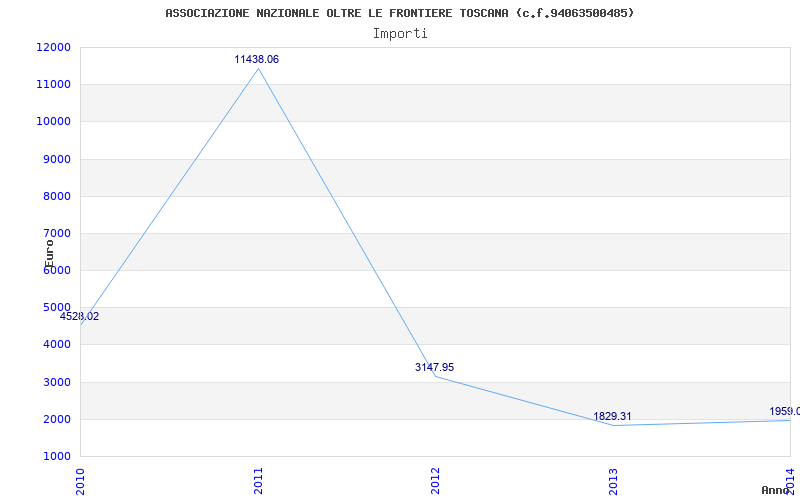
Task: Click the line peak at 2011
Action: [258, 68]
